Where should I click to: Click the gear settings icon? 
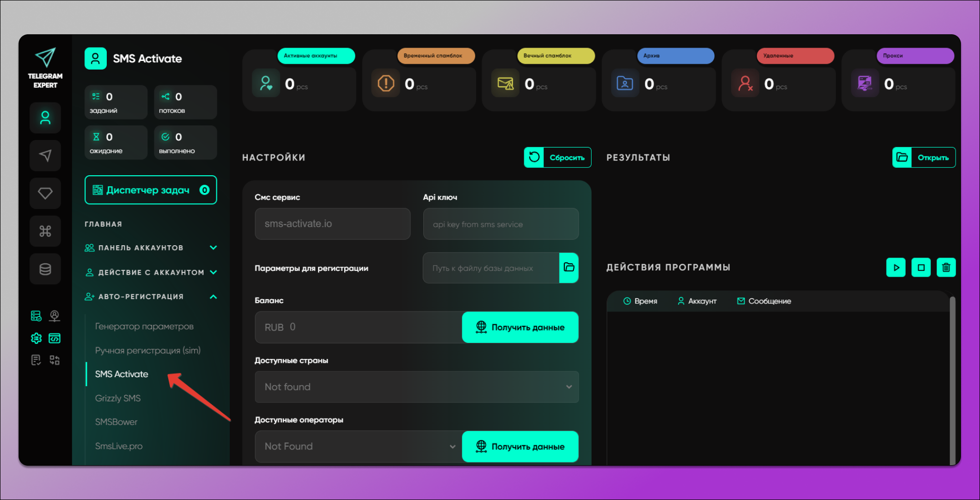tap(36, 339)
